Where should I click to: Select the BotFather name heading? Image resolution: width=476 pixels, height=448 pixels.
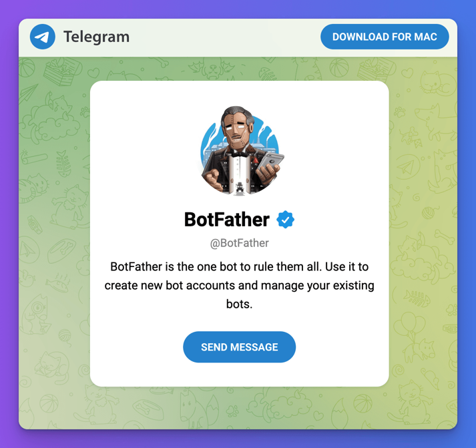[226, 220]
